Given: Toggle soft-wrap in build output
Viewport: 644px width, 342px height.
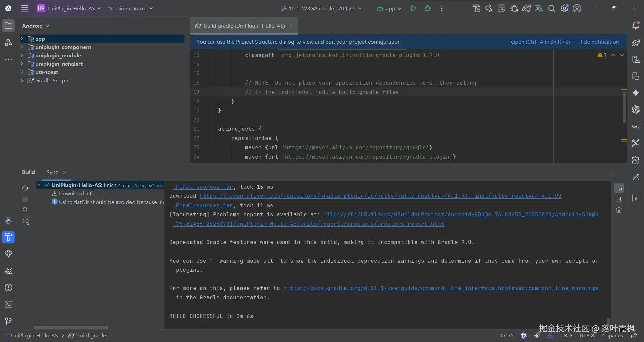Looking at the screenshot, I should [619, 188].
